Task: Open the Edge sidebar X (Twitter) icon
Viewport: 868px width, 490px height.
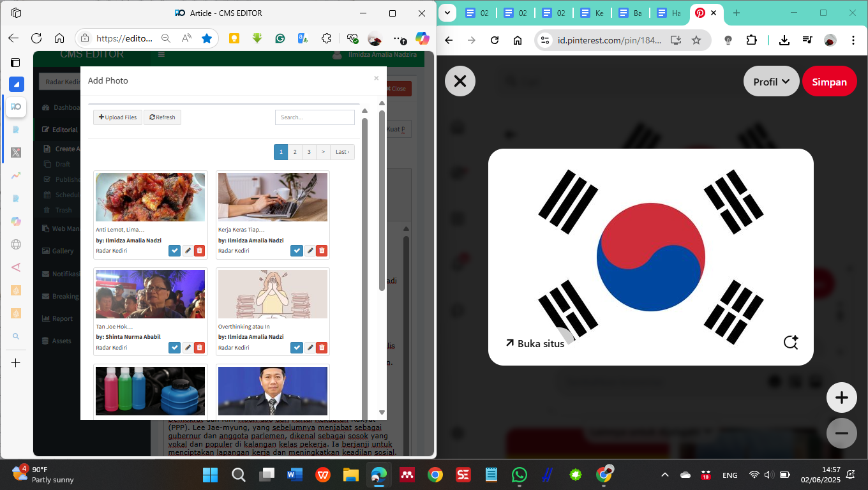Action: [x=16, y=152]
